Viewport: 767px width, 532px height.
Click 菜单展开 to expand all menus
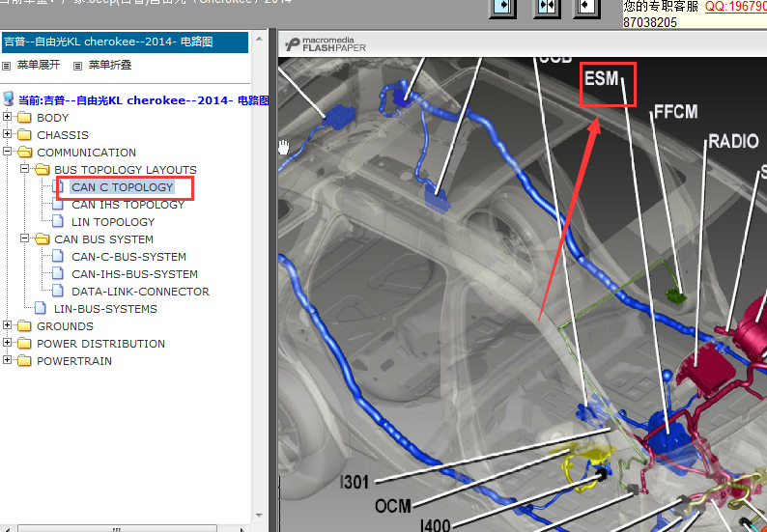38,65
